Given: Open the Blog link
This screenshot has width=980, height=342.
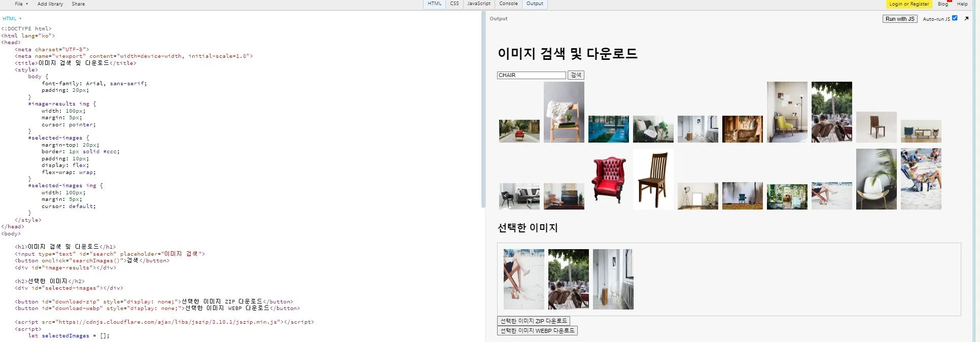Looking at the screenshot, I should pyautogui.click(x=942, y=4).
